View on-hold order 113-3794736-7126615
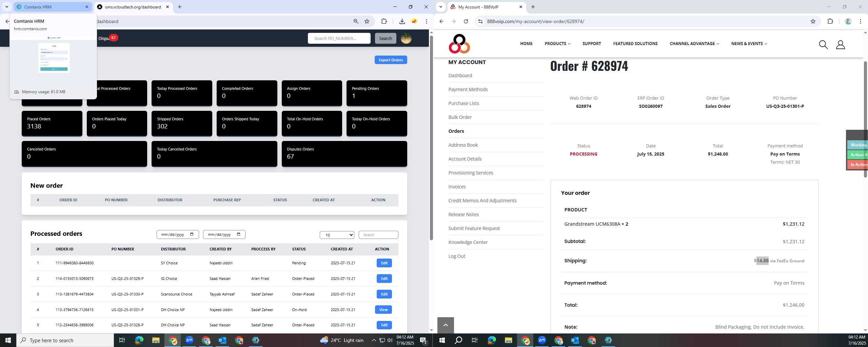The height and width of the screenshot is (347, 868). point(383,310)
